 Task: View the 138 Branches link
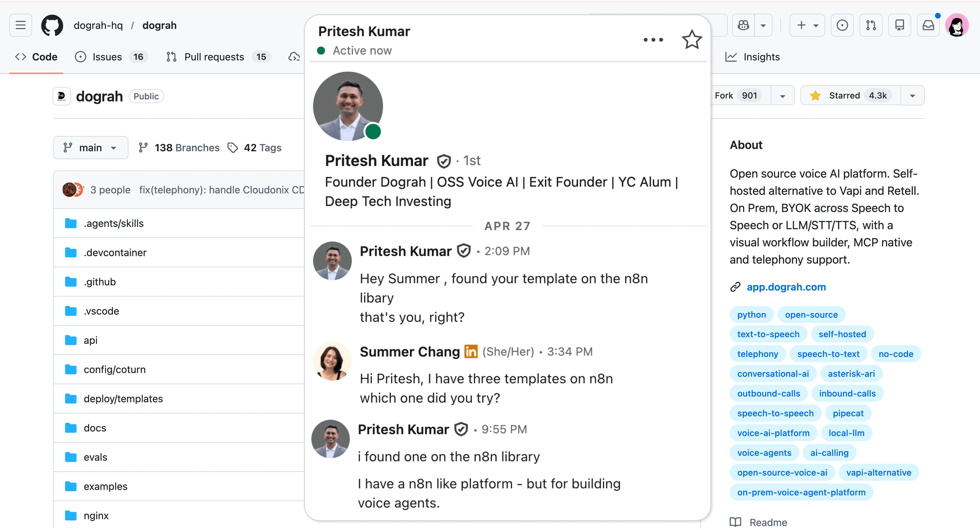click(179, 147)
